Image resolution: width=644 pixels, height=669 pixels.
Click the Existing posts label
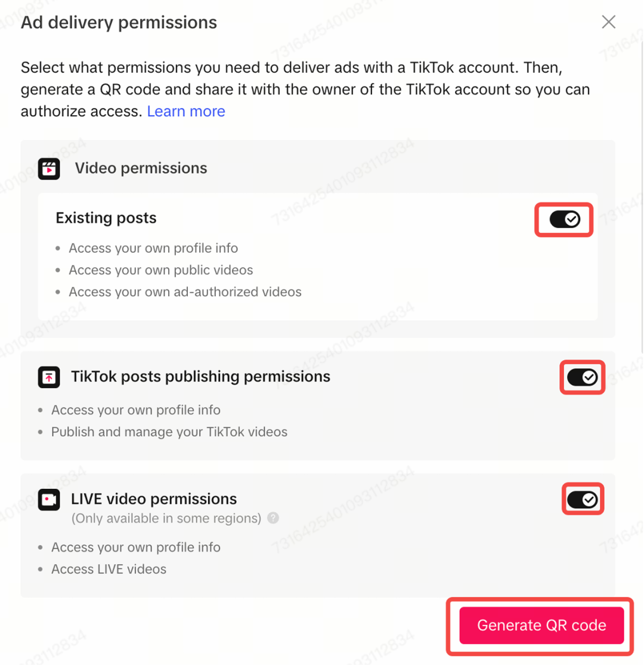[106, 218]
